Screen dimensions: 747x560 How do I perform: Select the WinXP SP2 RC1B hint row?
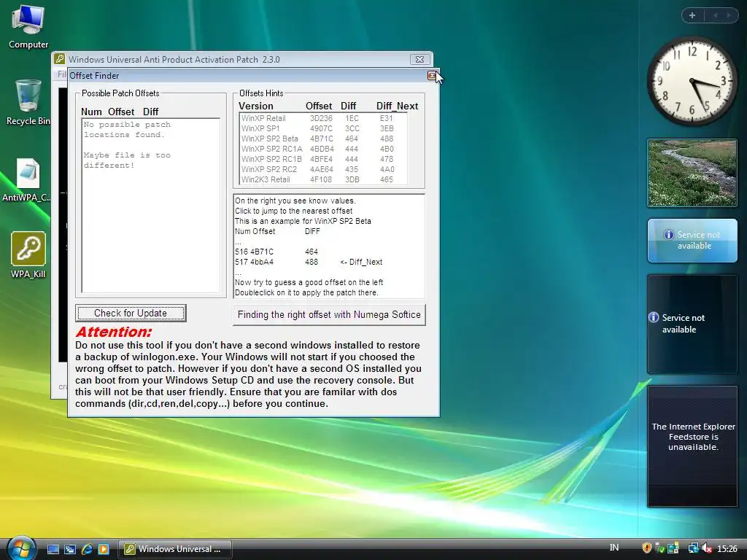(x=323, y=159)
